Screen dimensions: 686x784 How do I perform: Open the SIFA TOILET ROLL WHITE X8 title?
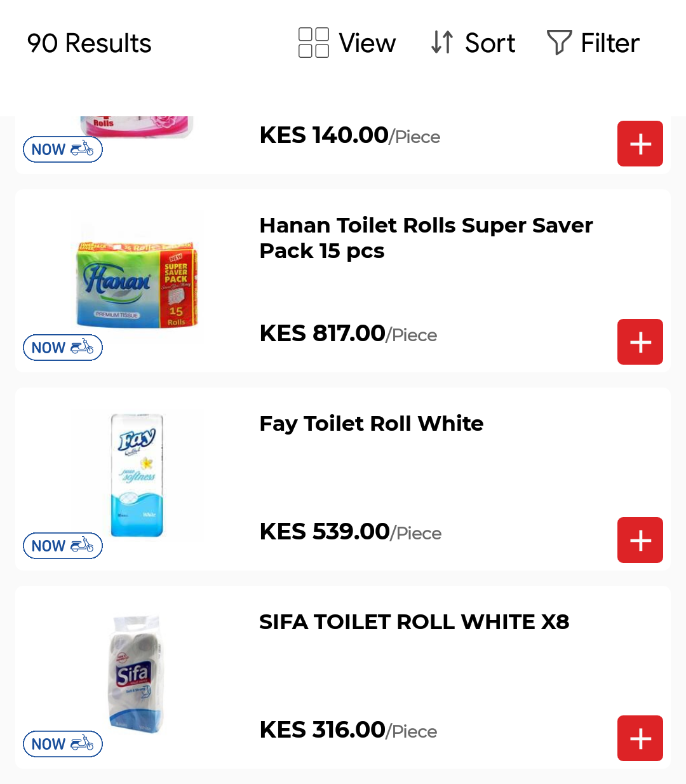[414, 622]
